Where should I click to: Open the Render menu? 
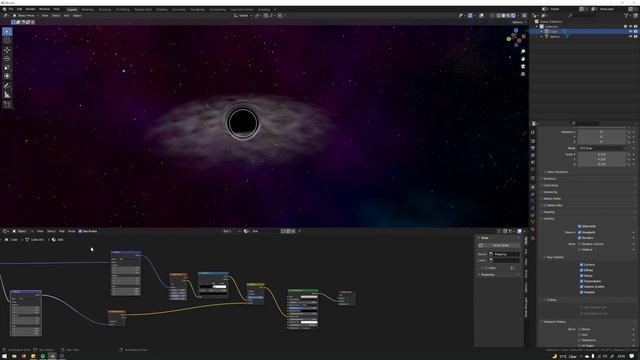(30, 9)
